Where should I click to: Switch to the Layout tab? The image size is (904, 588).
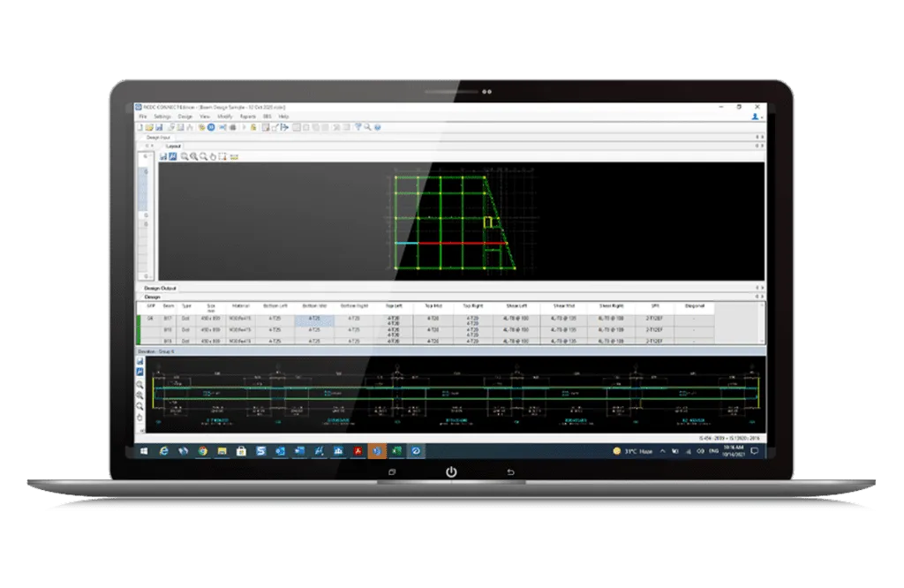pyautogui.click(x=174, y=147)
